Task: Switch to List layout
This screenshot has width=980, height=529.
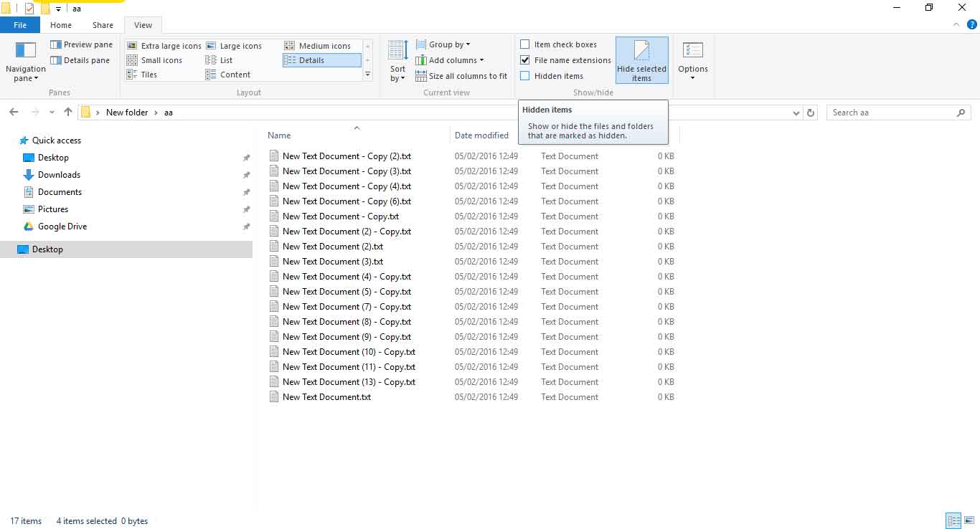Action: tap(220, 60)
